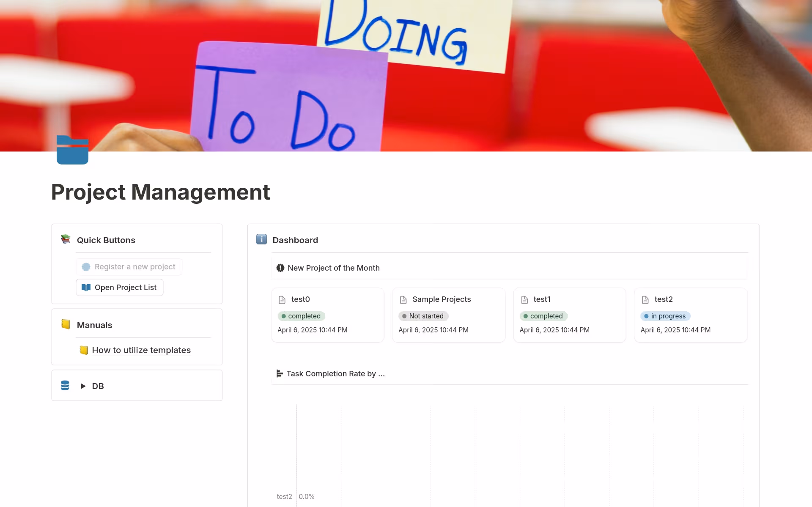Click the ledger icon beside Manuals
This screenshot has width=812, height=507.
click(x=66, y=324)
